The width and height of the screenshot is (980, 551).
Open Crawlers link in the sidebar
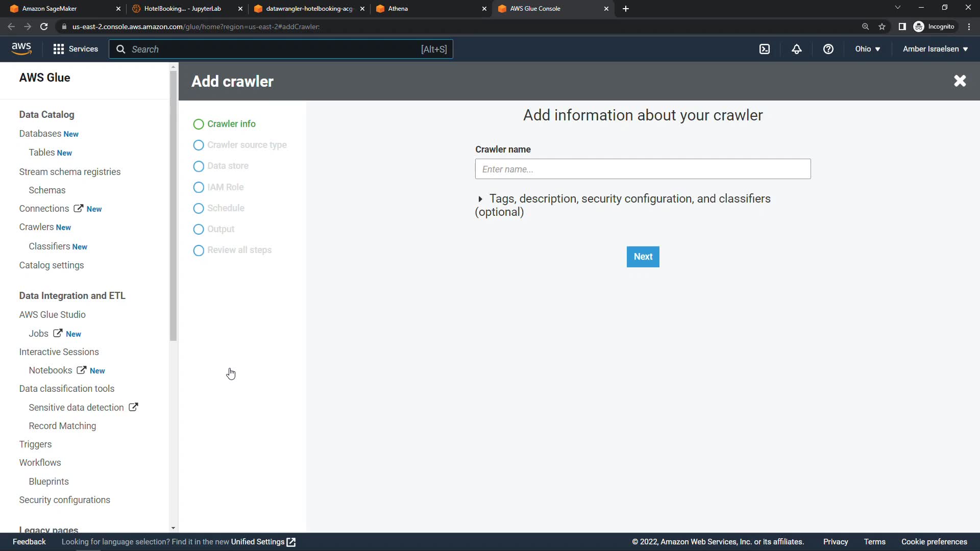pyautogui.click(x=36, y=227)
